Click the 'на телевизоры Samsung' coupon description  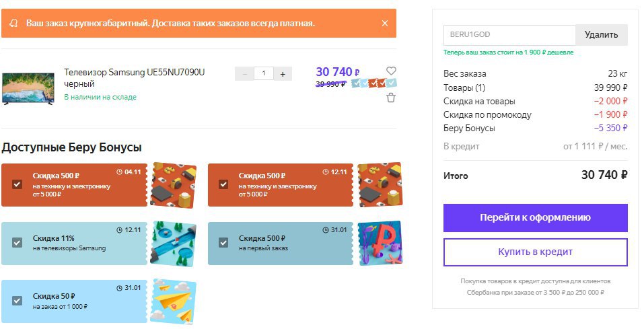point(69,248)
